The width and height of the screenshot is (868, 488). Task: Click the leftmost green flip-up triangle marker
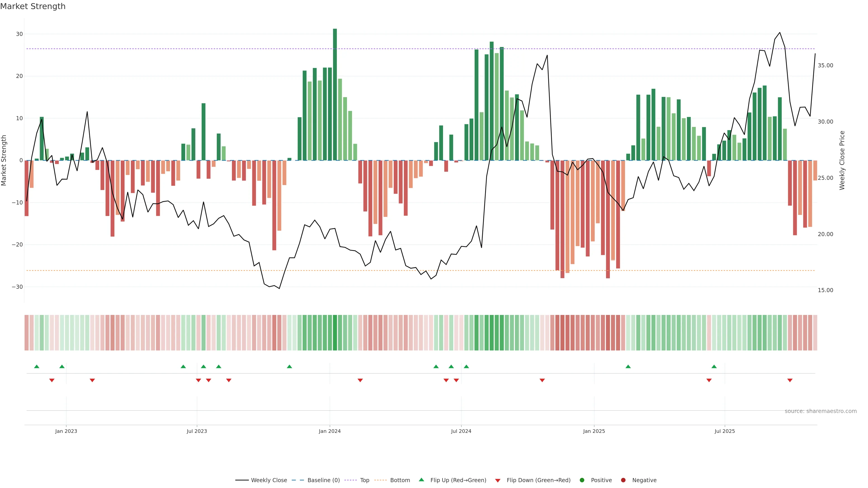pos(37,366)
